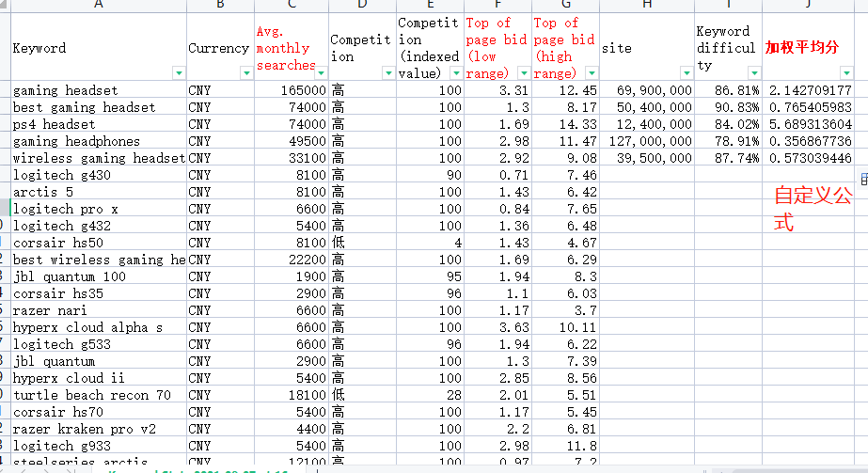Select the site value 50,400,000
Screen dimensions: 868x473
pos(647,107)
